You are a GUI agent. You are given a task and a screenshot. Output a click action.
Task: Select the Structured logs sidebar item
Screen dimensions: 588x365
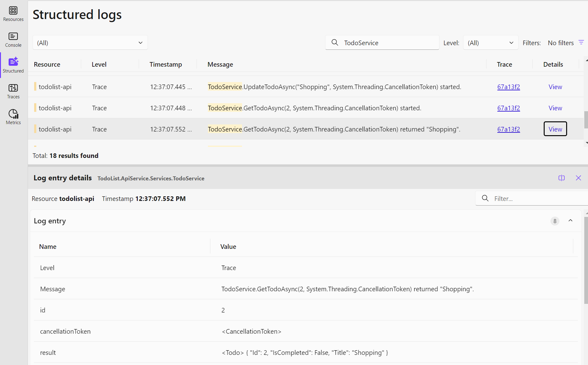coord(13,65)
